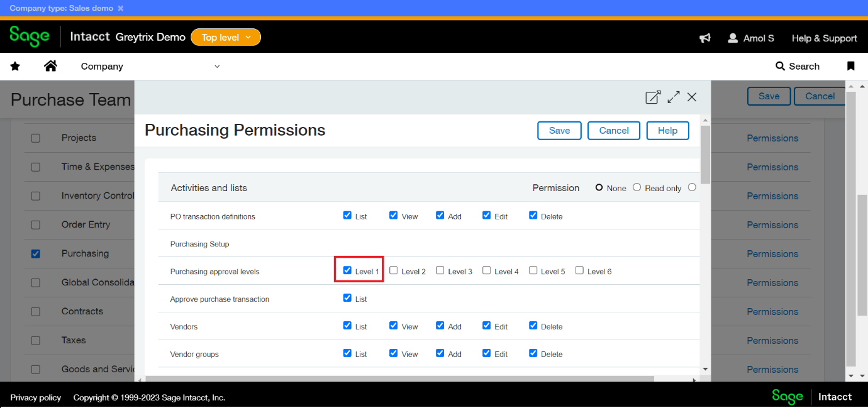Check Level 3 purchasing approval
The image size is (868, 408).
440,270
